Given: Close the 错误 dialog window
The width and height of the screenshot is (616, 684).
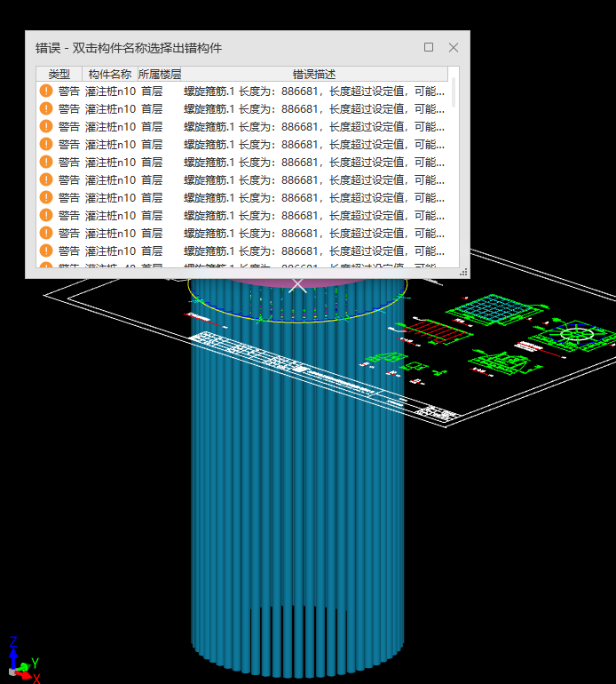Looking at the screenshot, I should pos(454,48).
